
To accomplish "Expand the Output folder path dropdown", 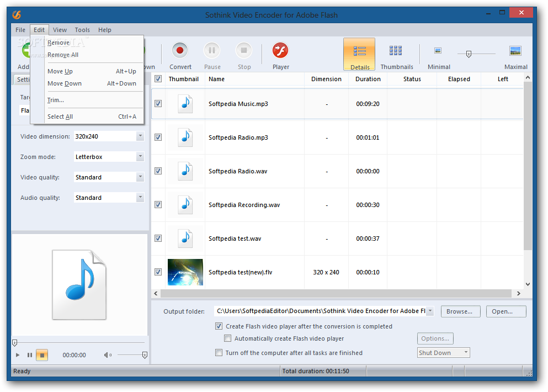I will pos(430,311).
